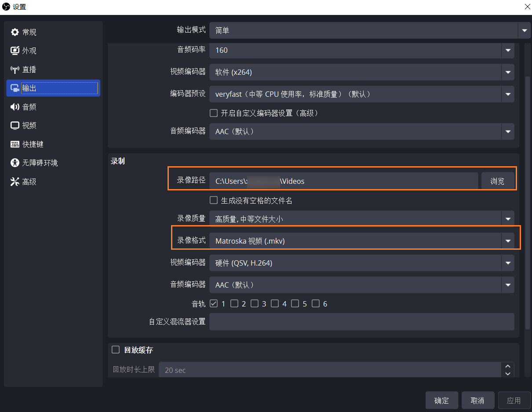Open the output mode (输出模式) dropdown
Image resolution: width=532 pixels, height=412 pixels.
point(369,30)
